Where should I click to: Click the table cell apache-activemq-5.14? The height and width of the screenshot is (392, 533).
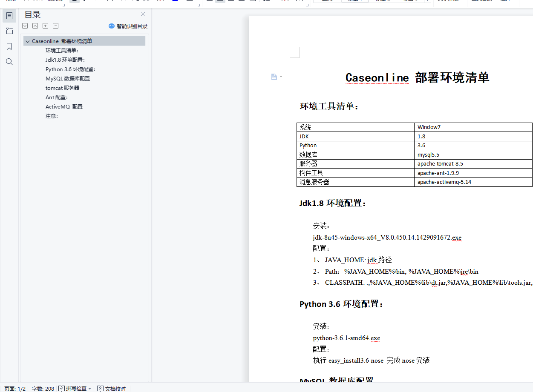pos(473,182)
